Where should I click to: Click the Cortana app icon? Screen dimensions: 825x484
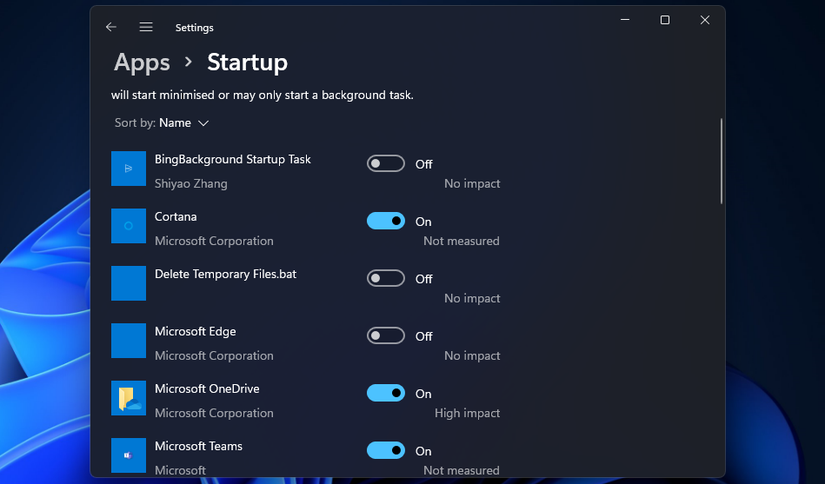pos(129,226)
